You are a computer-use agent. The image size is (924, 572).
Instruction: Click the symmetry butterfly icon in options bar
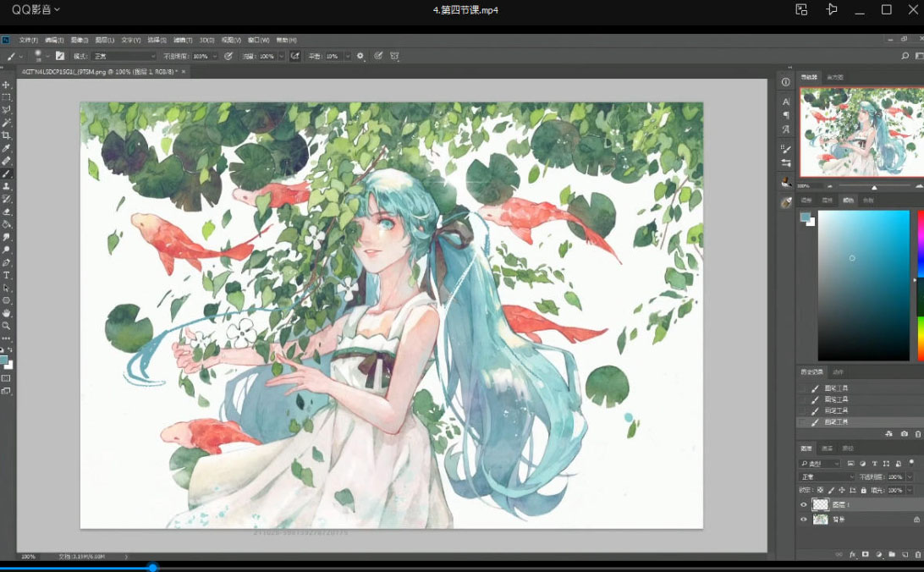395,56
